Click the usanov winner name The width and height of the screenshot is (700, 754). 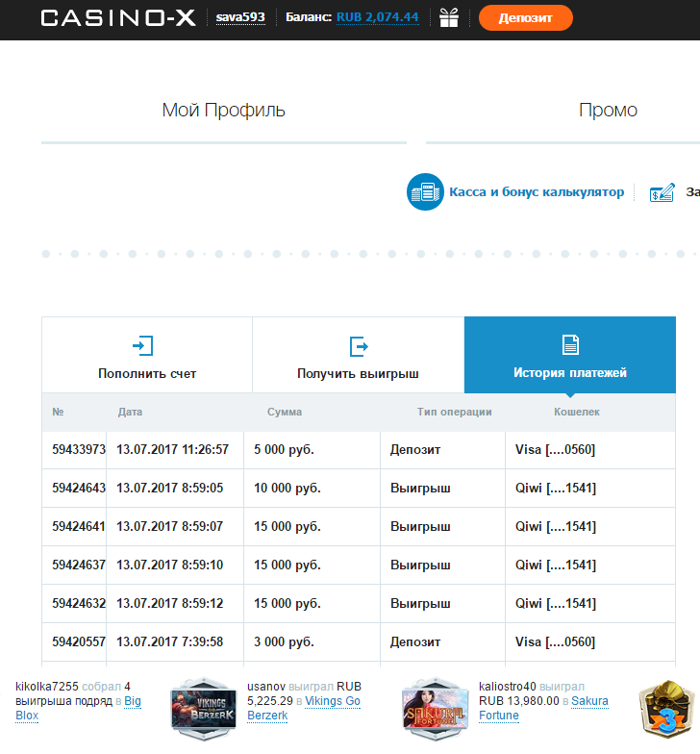266,687
